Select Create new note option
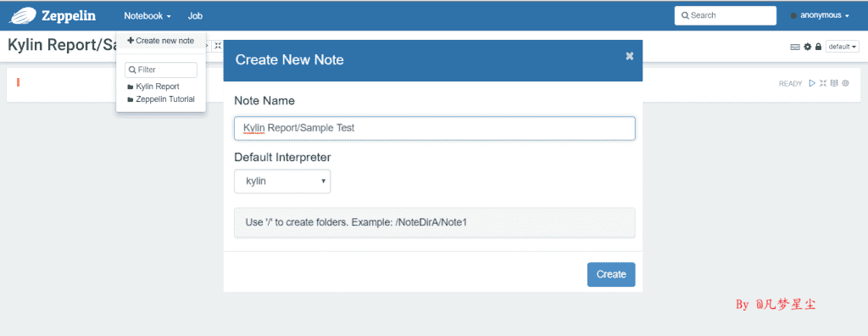 (160, 41)
